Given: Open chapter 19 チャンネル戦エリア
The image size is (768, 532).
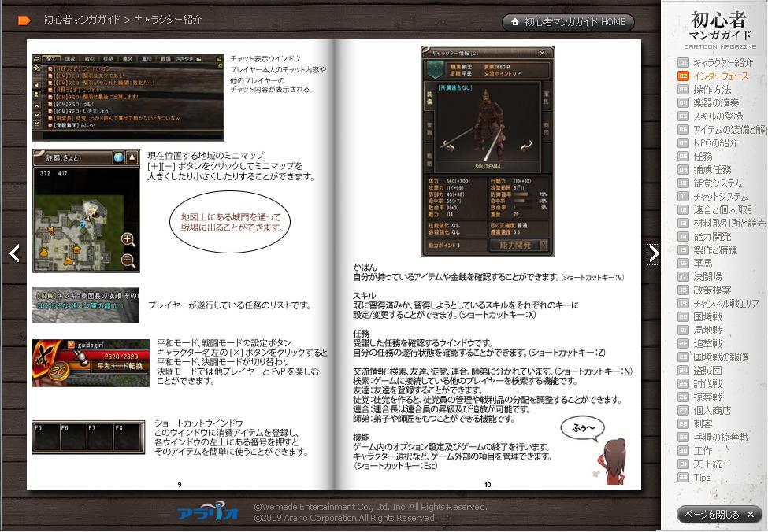Looking at the screenshot, I should coord(718,304).
